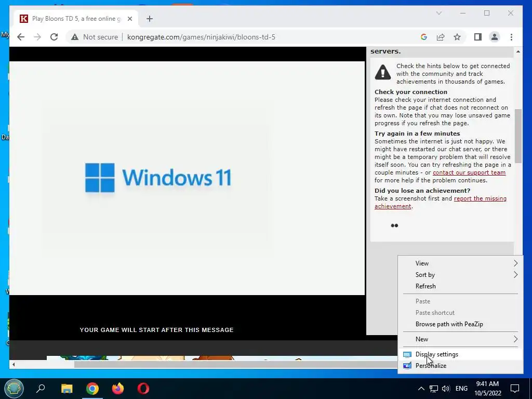Click the chat panel scroll up arrow
The image size is (532, 399).
click(x=518, y=51)
